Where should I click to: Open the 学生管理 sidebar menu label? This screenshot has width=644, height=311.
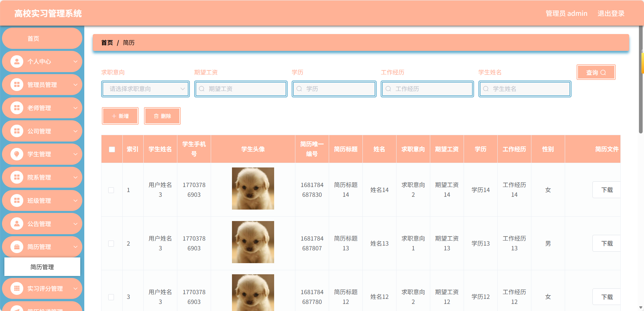point(39,154)
